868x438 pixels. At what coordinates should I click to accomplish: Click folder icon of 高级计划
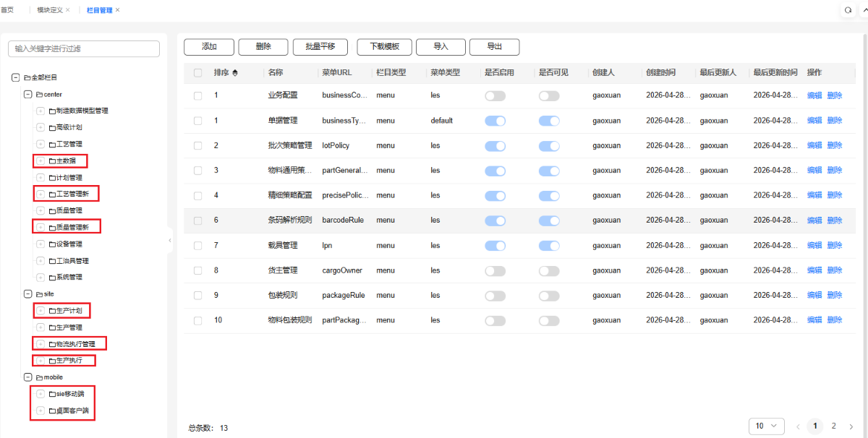point(52,127)
